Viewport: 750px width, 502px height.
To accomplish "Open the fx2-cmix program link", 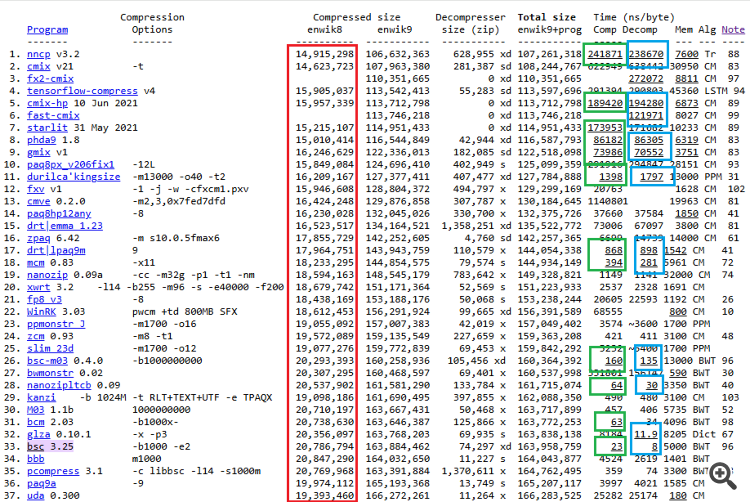I will [50, 78].
